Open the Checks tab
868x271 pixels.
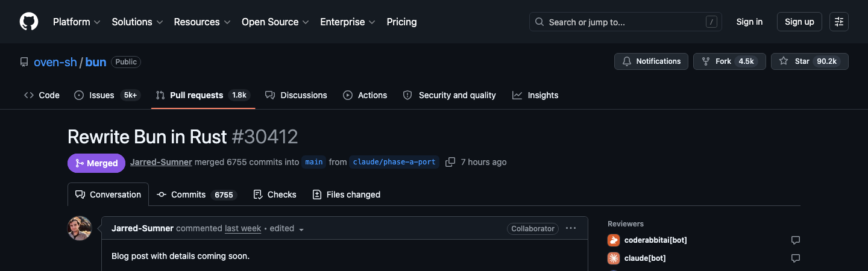coord(275,195)
